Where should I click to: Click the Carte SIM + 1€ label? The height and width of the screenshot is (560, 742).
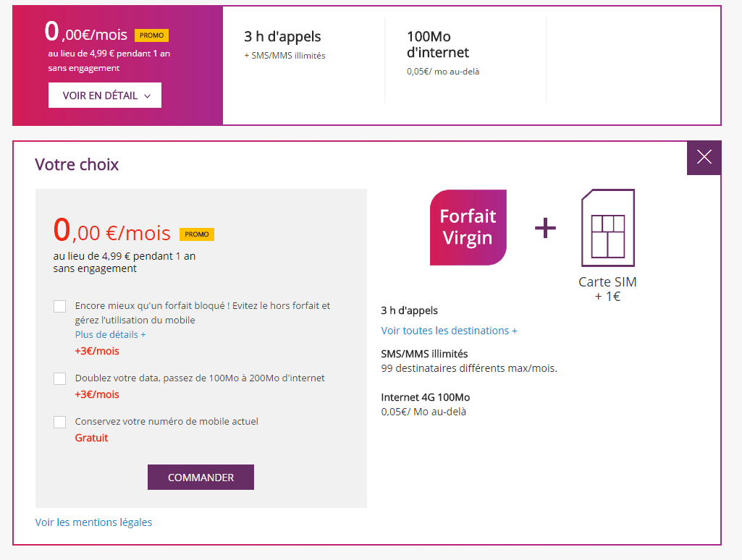coord(607,289)
